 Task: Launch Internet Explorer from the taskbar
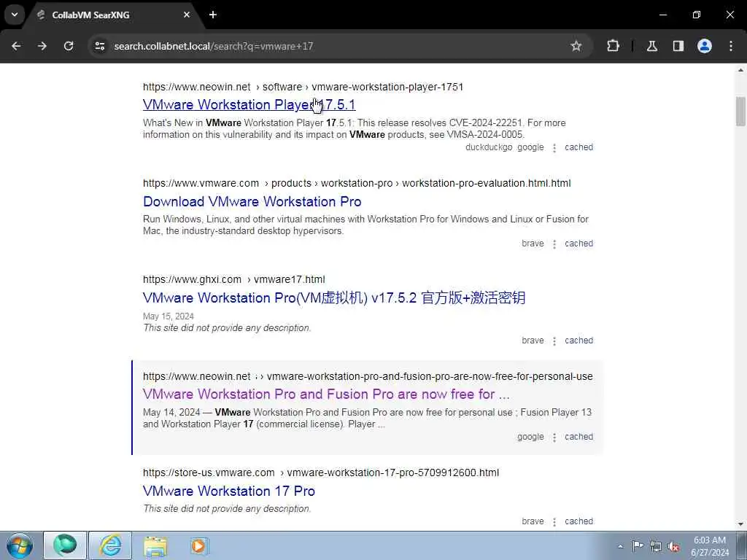pyautogui.click(x=111, y=545)
